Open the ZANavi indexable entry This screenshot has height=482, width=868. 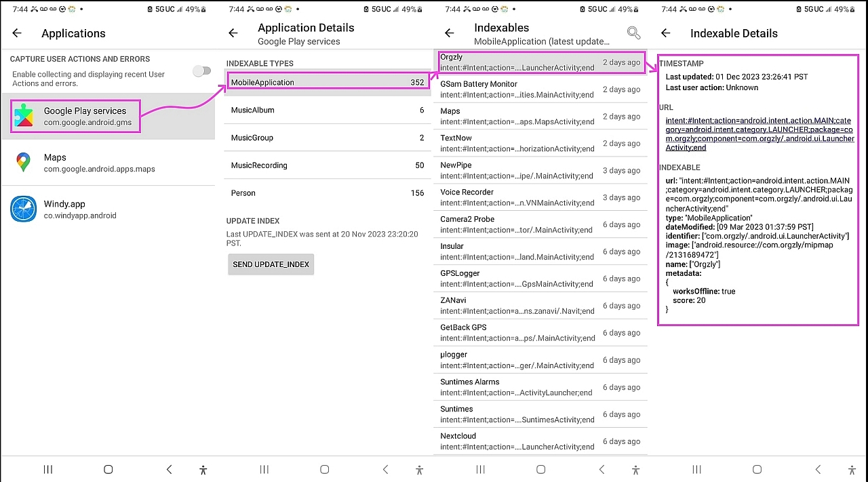pos(540,306)
